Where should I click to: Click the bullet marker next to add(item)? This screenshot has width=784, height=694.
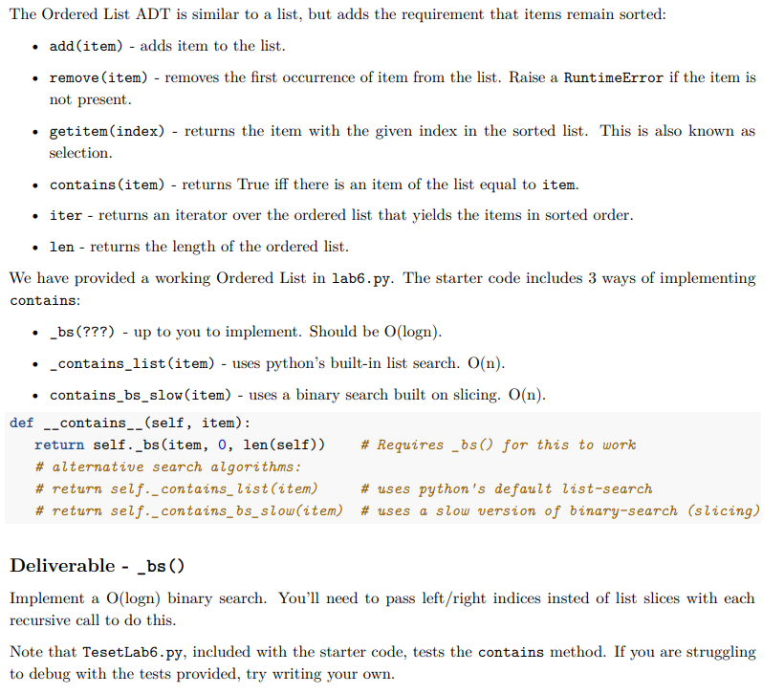point(35,46)
